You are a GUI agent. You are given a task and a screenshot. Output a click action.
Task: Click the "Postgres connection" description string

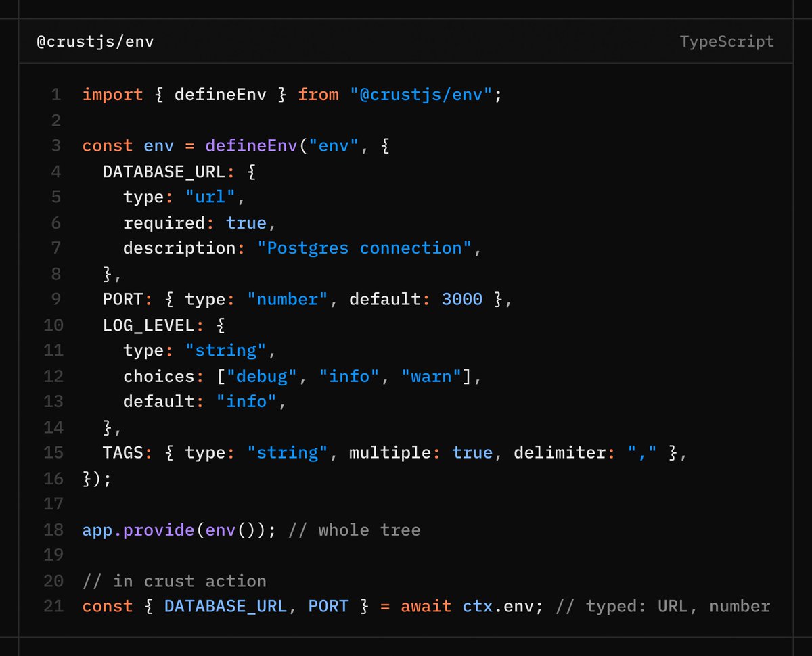tap(364, 248)
